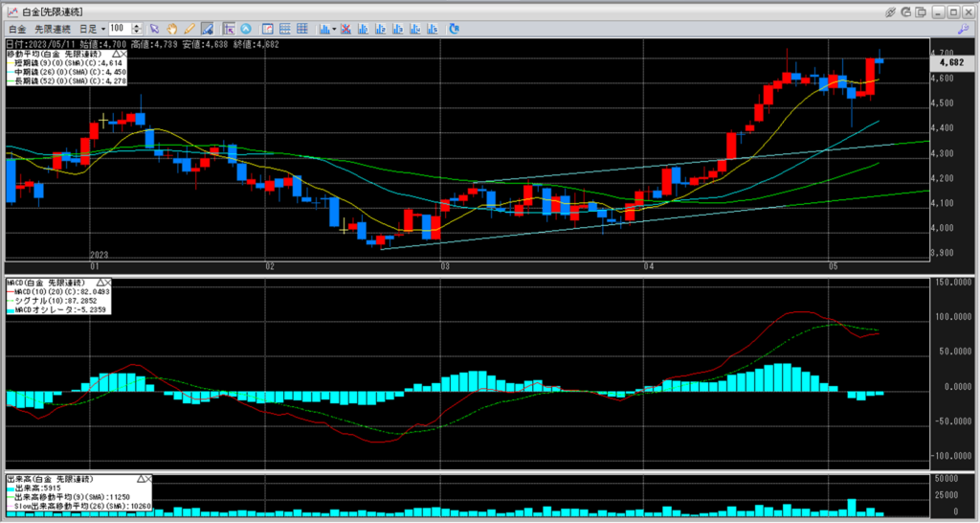The image size is (980, 523).
Task: Click the blue circular up-arrow icon
Action: pyautogui.click(x=246, y=29)
